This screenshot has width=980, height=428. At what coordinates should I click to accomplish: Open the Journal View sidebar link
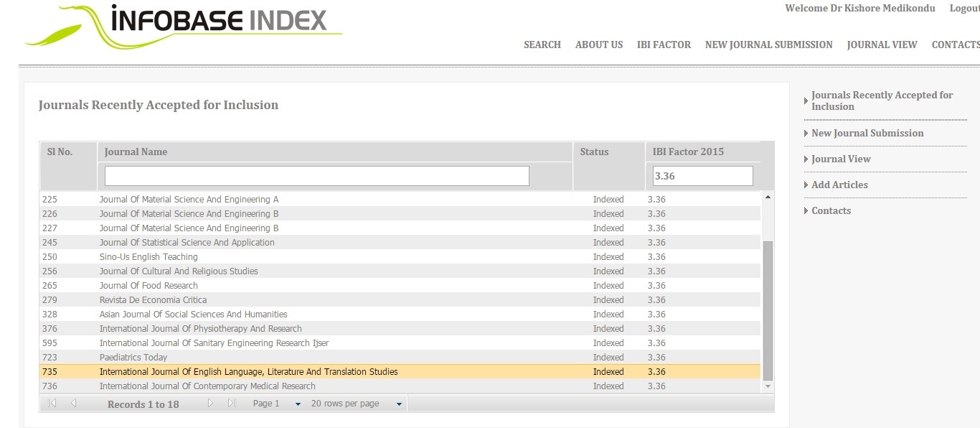point(841,159)
